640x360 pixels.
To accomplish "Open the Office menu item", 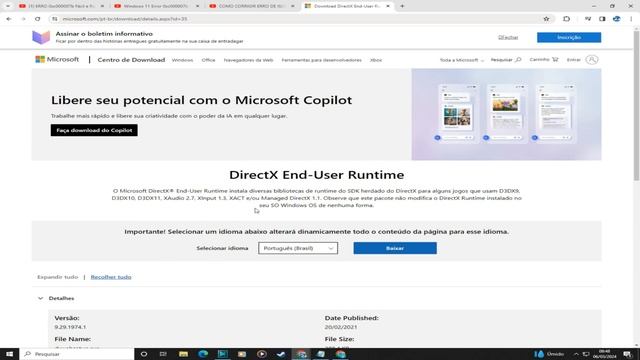I will [x=208, y=60].
